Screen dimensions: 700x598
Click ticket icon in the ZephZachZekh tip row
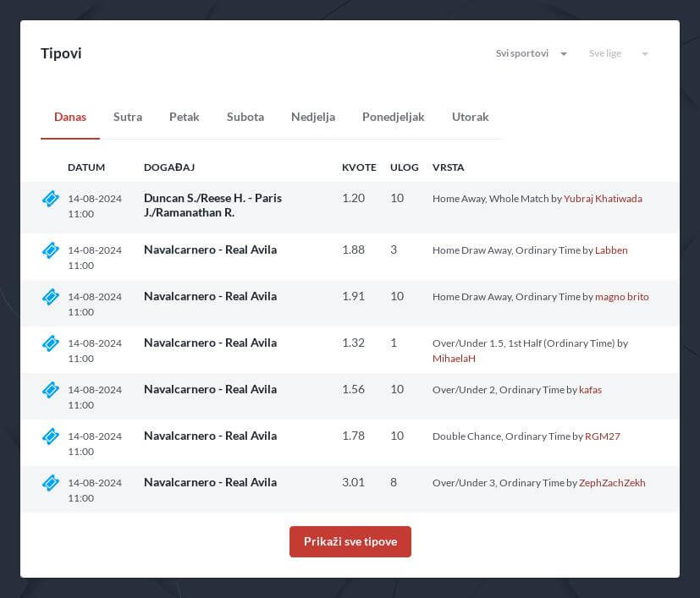click(51, 482)
